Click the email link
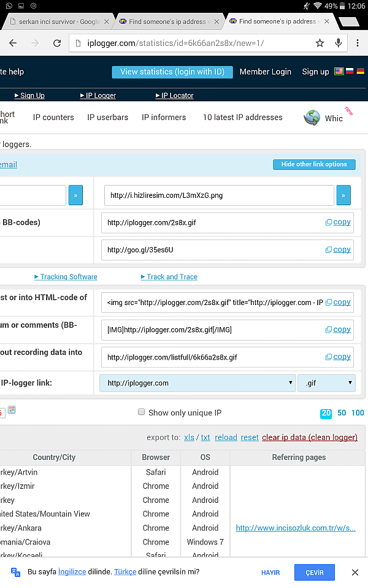Viewport: 368px width, 588px height. [x=8, y=164]
